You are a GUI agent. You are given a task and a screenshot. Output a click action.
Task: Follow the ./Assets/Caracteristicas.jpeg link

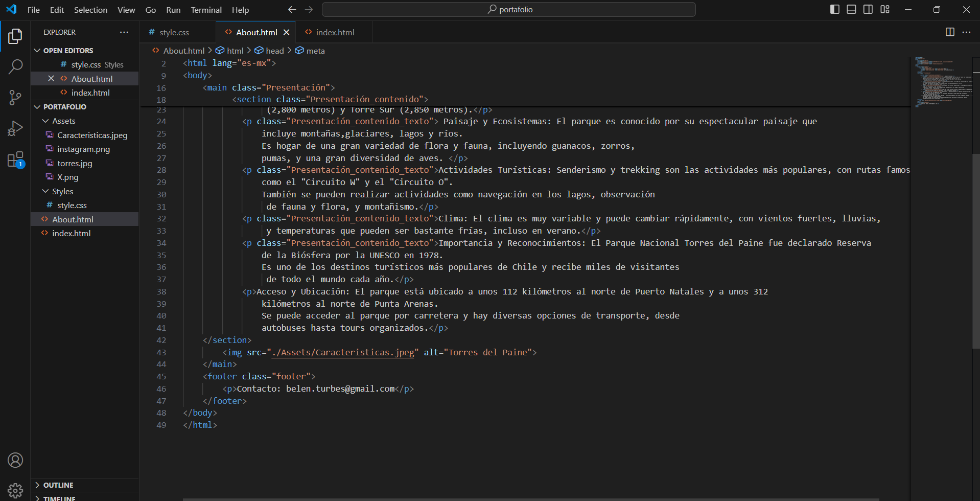point(343,352)
